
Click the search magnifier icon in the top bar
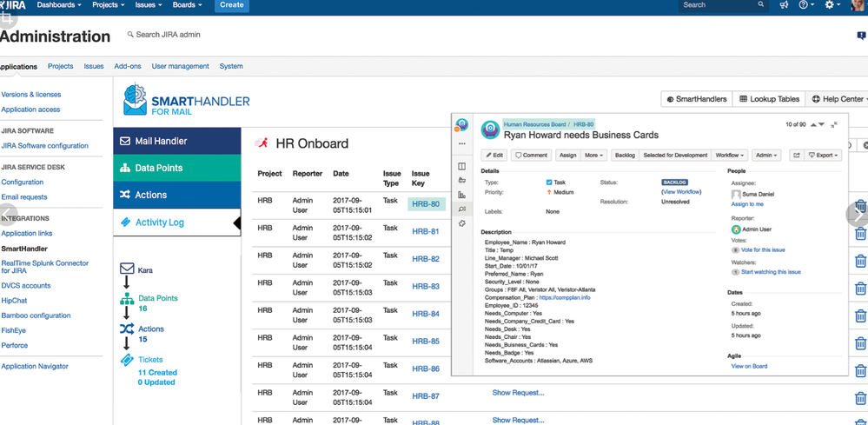pyautogui.click(x=760, y=4)
